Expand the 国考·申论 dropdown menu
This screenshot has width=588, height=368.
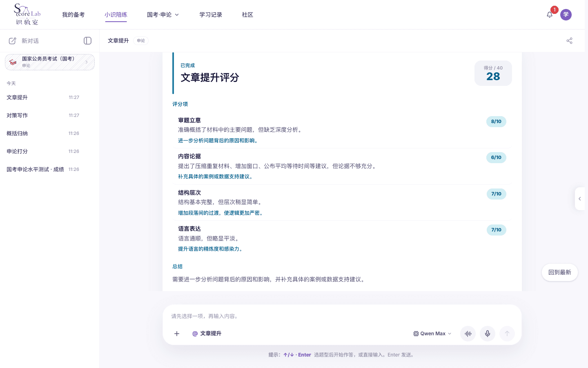(x=163, y=15)
